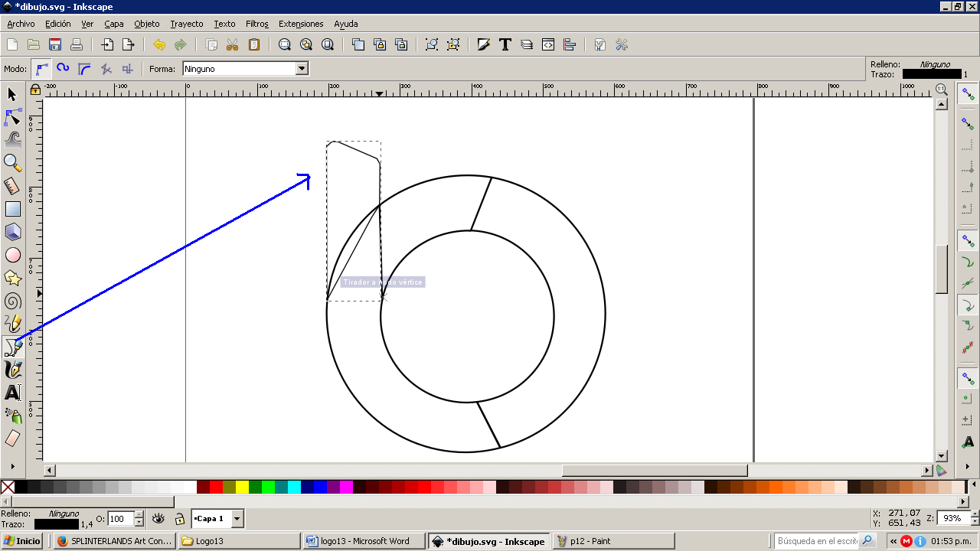Open the Edición menu
Screen dimensions: 980x551
pyautogui.click(x=58, y=24)
